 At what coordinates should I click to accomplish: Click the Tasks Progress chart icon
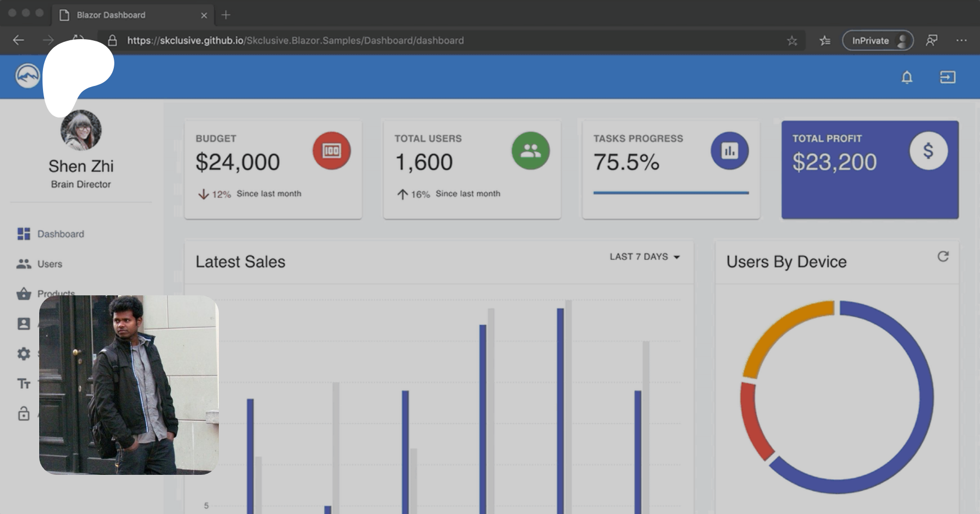pyautogui.click(x=730, y=151)
